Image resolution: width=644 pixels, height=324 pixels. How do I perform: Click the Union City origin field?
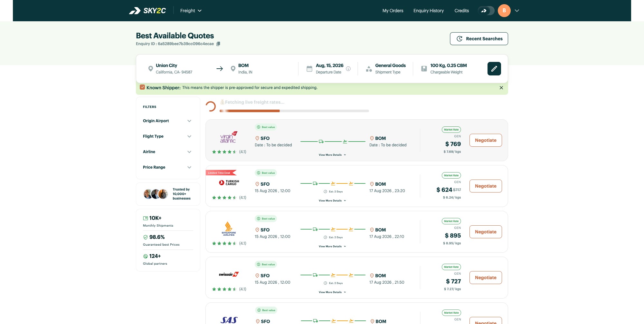[174, 69]
